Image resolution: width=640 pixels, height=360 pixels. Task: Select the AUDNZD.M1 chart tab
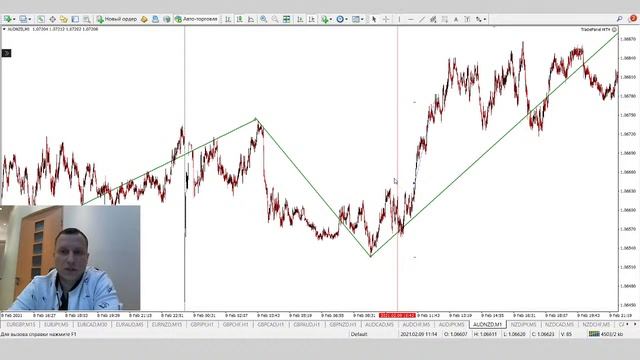point(487,324)
